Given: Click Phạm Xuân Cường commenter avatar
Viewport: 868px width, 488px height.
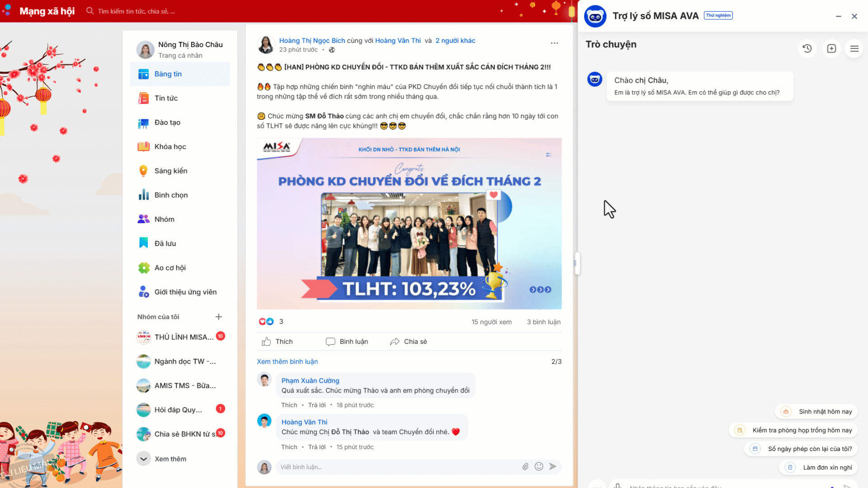Looking at the screenshot, I should 264,380.
